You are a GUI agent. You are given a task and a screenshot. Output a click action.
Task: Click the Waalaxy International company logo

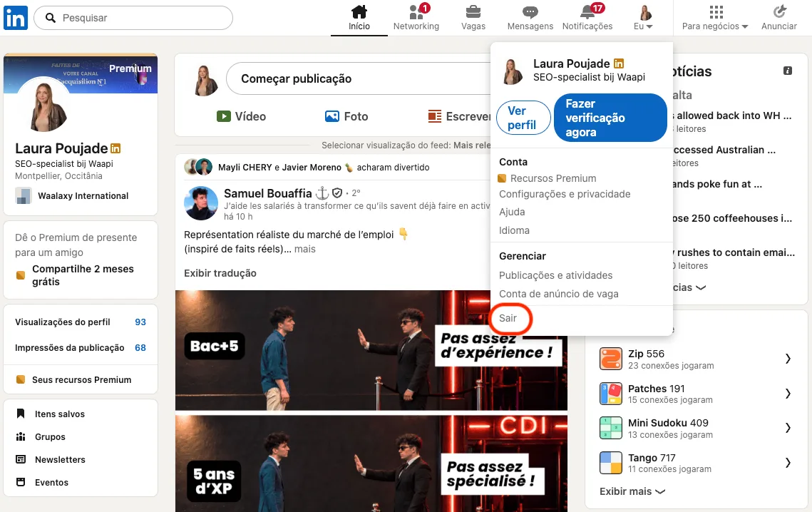(x=24, y=196)
